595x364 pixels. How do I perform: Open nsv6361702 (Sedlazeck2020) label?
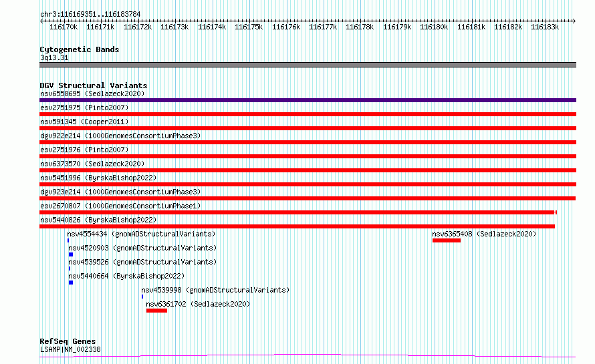click(x=198, y=304)
